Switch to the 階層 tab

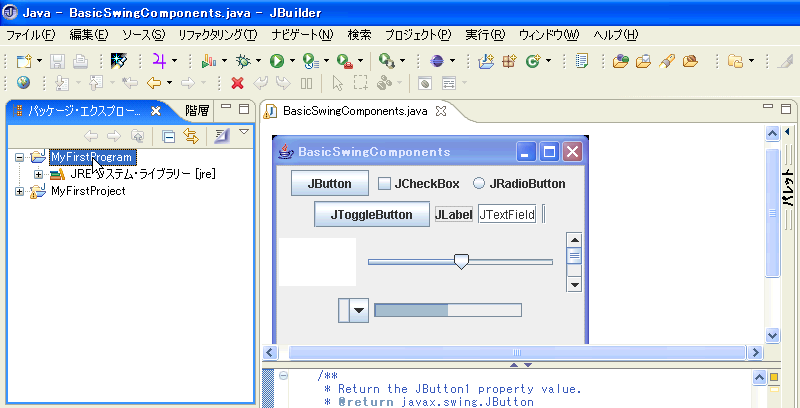tap(197, 111)
